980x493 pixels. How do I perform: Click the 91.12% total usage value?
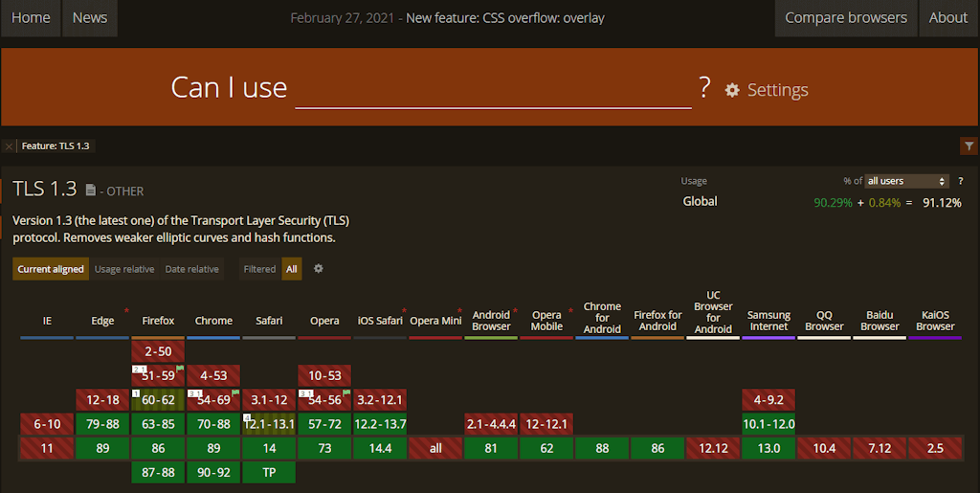click(942, 202)
